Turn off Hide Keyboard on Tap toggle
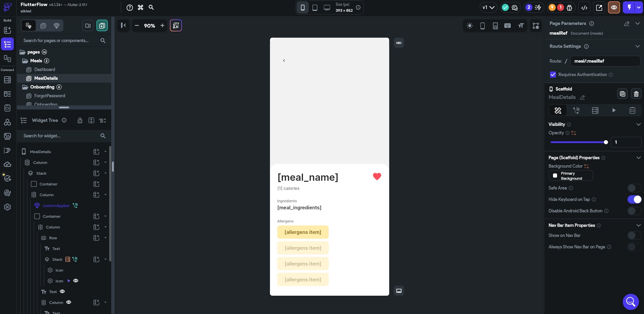644x314 pixels. pos(634,200)
